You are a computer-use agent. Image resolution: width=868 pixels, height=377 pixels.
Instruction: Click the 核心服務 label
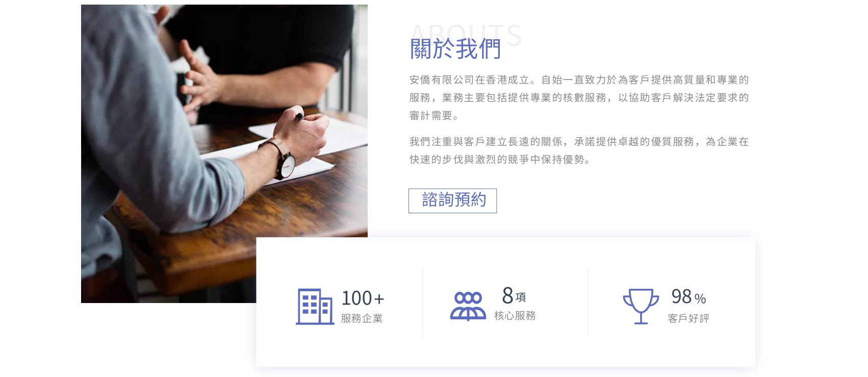pos(515,316)
